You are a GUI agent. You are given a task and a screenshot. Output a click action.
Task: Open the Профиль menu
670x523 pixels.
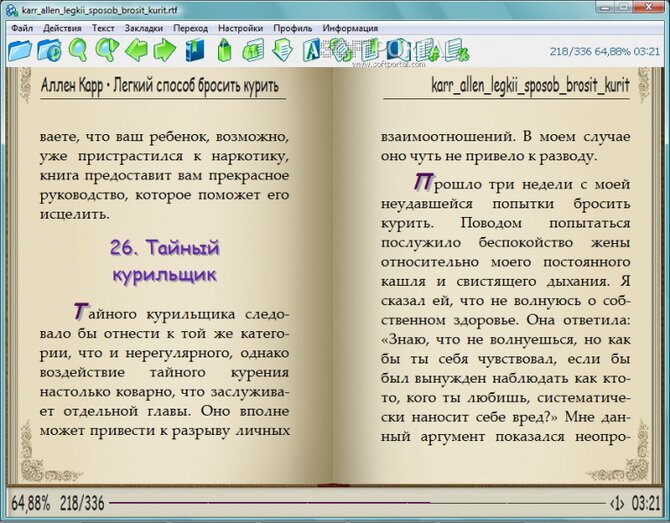293,28
